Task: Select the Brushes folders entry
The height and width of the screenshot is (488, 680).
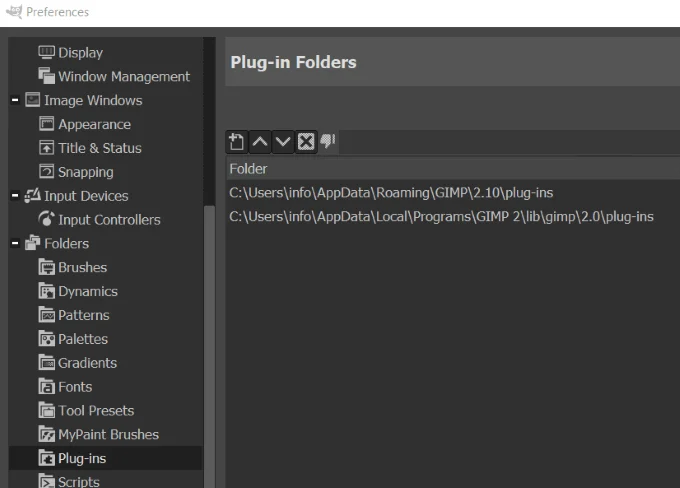Action: pos(82,267)
